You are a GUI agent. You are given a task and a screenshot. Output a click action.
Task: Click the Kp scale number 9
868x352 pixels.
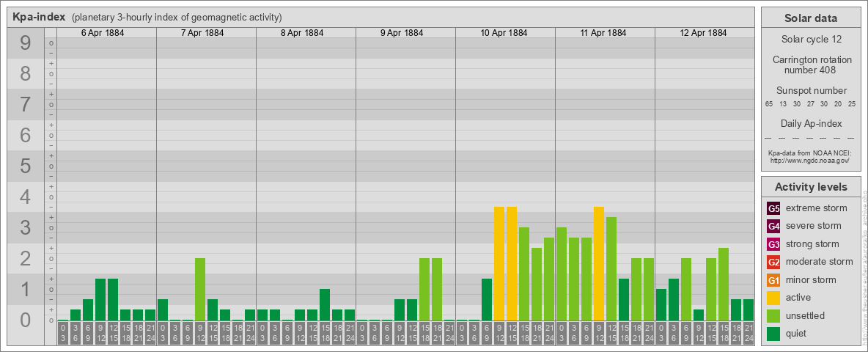pos(26,43)
